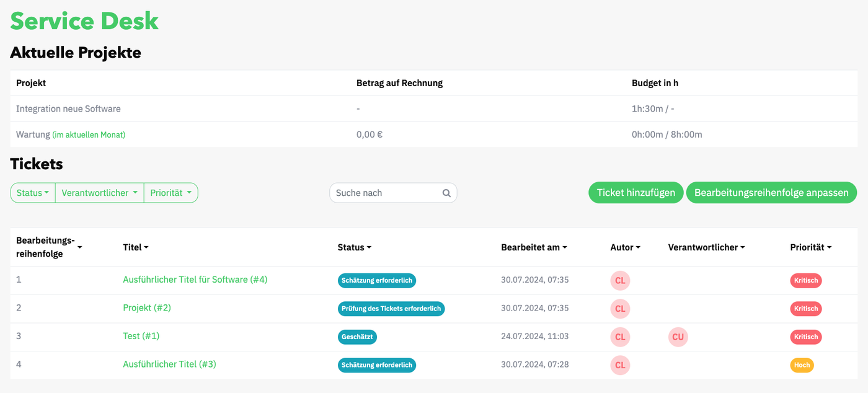Open the Verantwortlicher filter dropdown

[99, 193]
